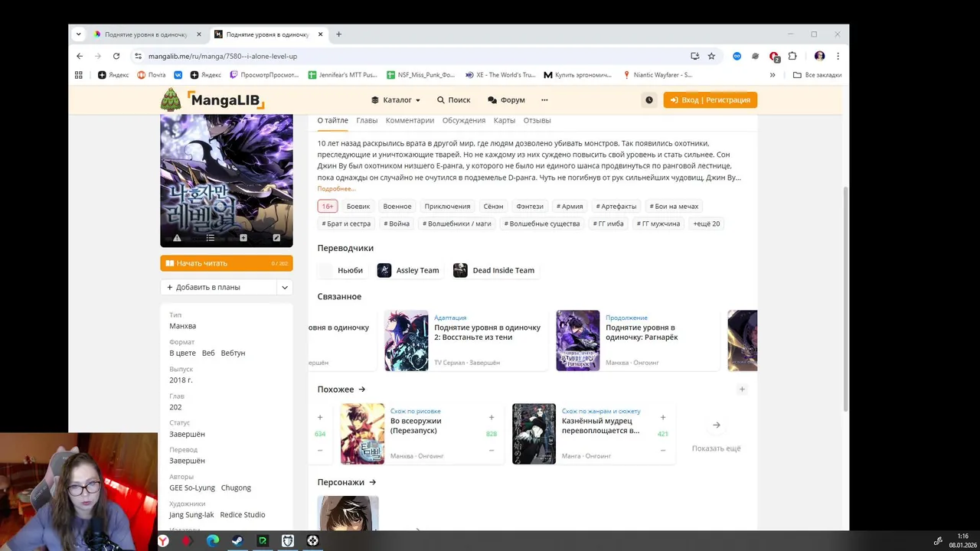The height and width of the screenshot is (551, 980).
Task: Click browser Back arrow
Action: (80, 56)
